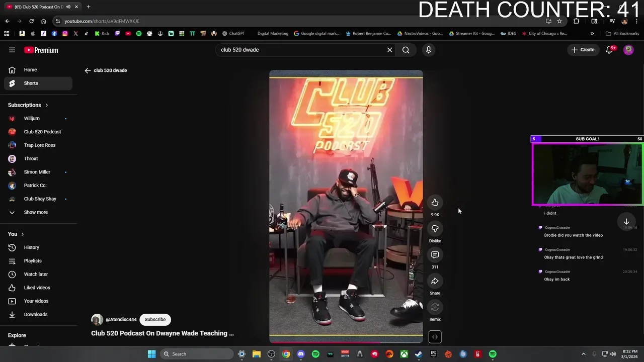Open the Create button
The height and width of the screenshot is (362, 644).
tap(583, 50)
